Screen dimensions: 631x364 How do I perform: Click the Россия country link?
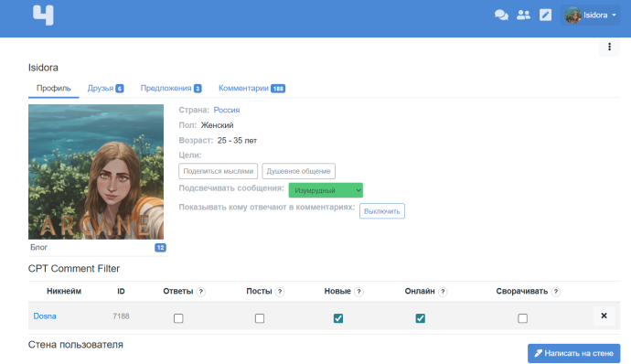227,110
